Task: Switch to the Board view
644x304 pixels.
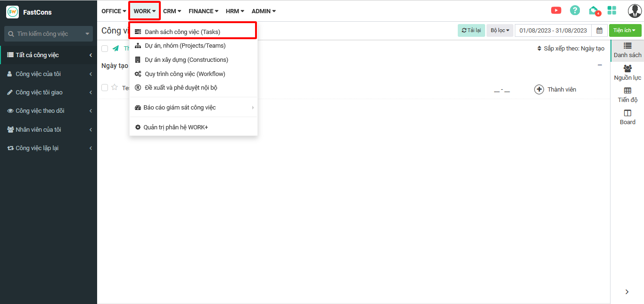Action: coord(627,117)
